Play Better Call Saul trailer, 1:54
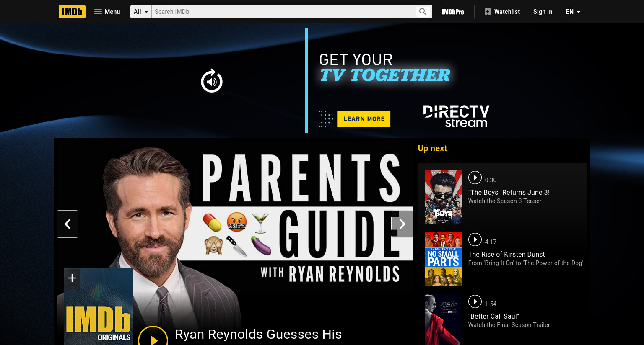Viewport: 644px width, 345px height. [475, 301]
